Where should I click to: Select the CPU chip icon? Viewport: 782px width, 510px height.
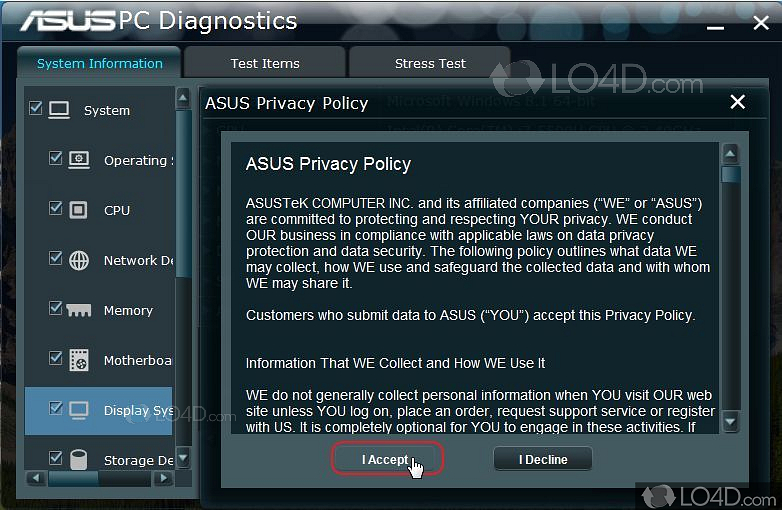click(x=79, y=210)
